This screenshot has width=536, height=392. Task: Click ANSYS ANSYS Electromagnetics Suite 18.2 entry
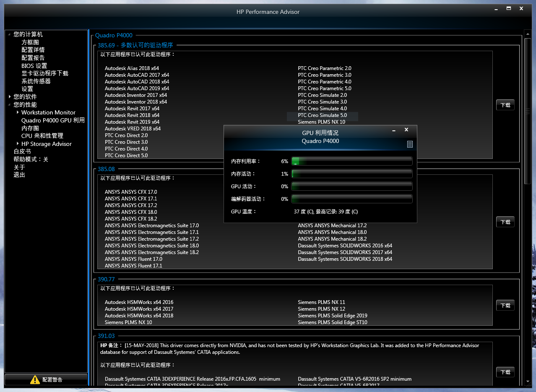pos(152,252)
